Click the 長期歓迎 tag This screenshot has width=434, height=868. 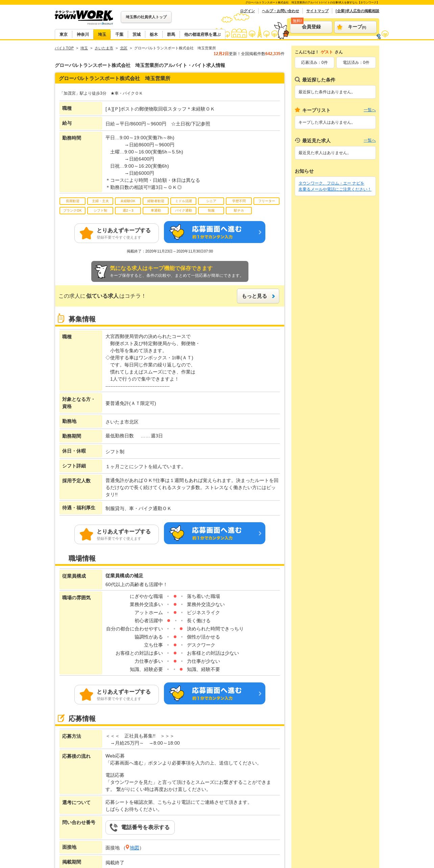click(x=73, y=201)
